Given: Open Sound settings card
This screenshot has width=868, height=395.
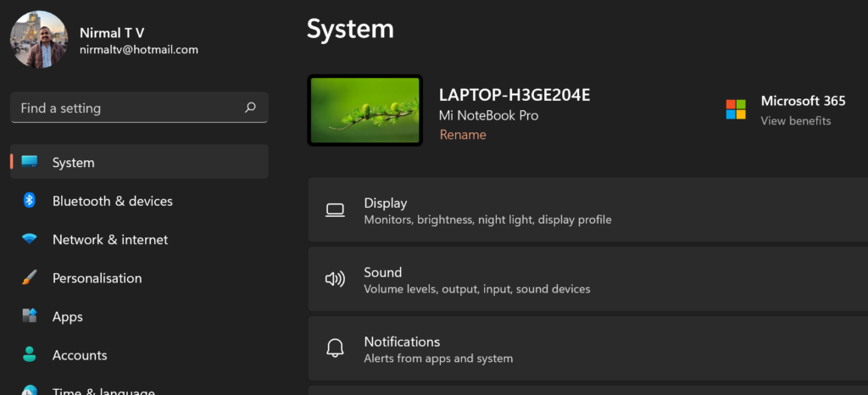Looking at the screenshot, I should (588, 280).
